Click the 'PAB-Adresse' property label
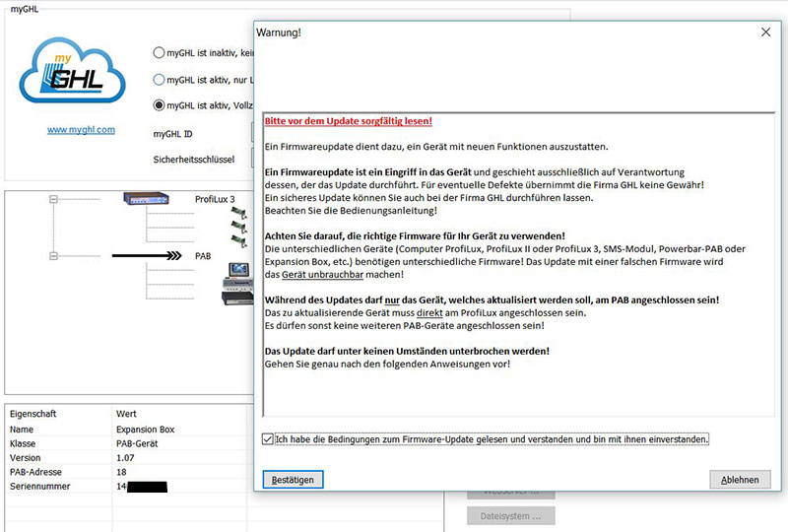This screenshot has height=532, width=788. point(35,472)
